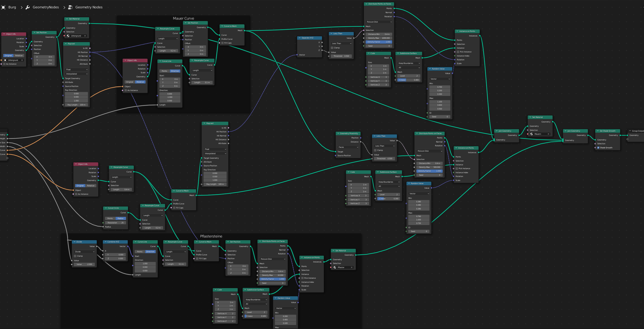Enable Fill Caps in Mauer Curve frame
The width and height of the screenshot is (644, 329).
222,43
